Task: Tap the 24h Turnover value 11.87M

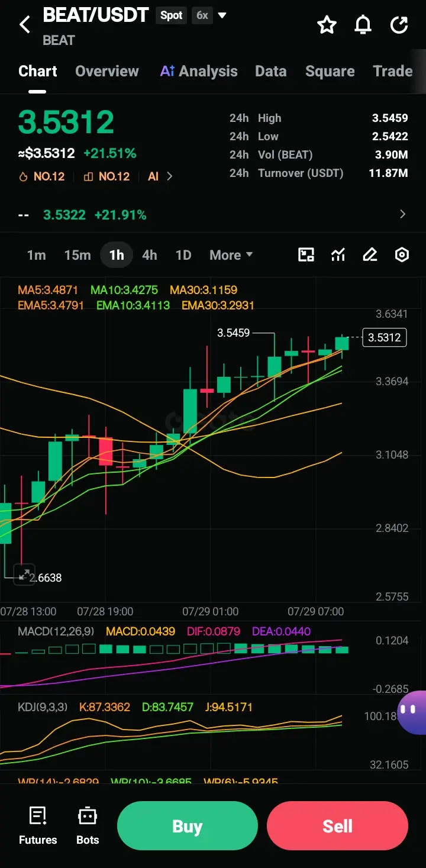Action: click(x=389, y=173)
